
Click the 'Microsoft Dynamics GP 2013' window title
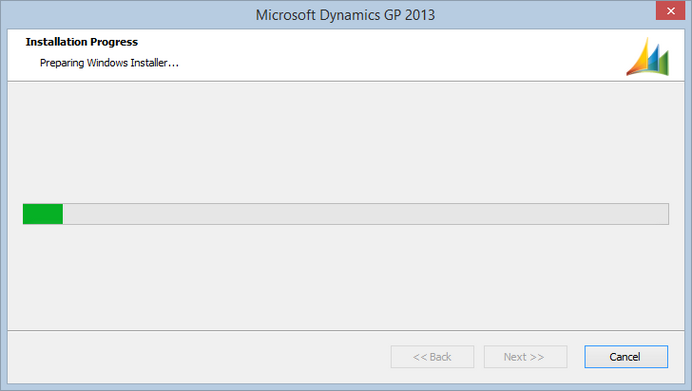coord(345,15)
